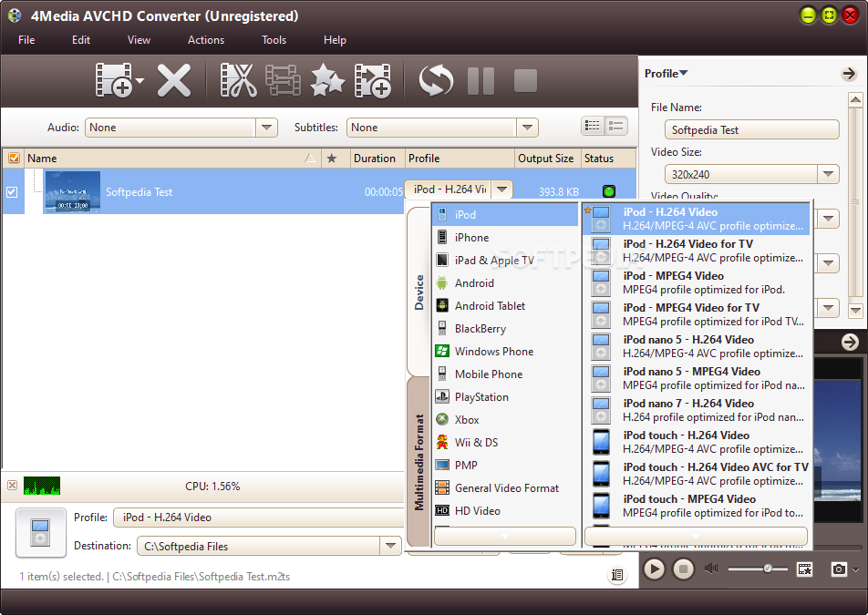Open the Add File dropdown arrow
Image resolution: width=868 pixels, height=615 pixels.
coord(139,81)
